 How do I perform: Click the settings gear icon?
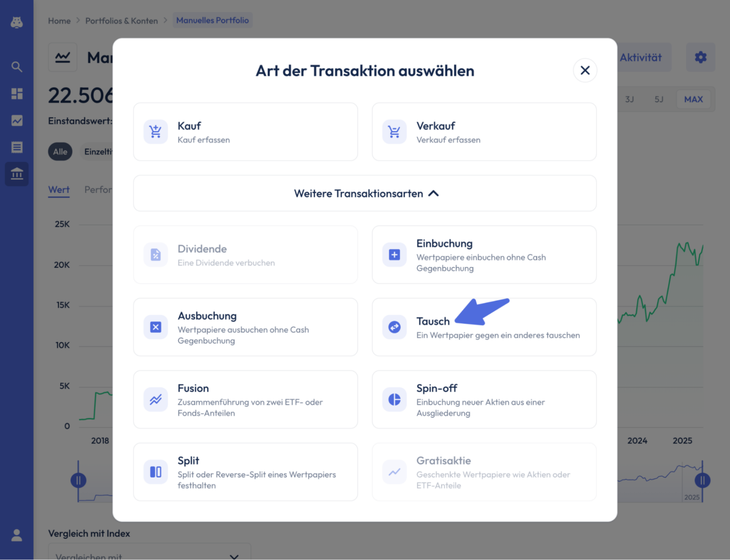[x=700, y=57]
